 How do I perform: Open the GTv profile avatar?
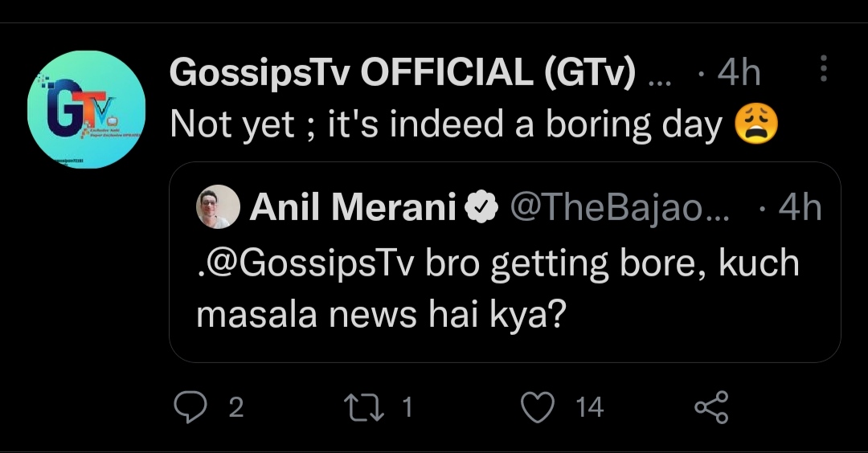coord(86,110)
